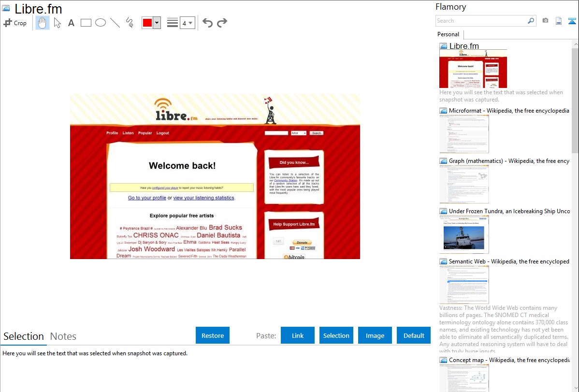Redo the last annotation
This screenshot has width=579, height=392.
[x=222, y=23]
